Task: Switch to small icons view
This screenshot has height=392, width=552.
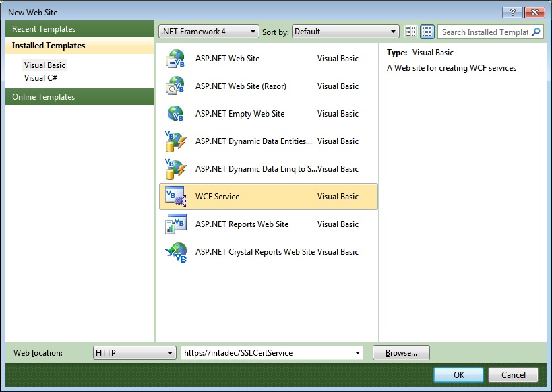Action: click(410, 32)
